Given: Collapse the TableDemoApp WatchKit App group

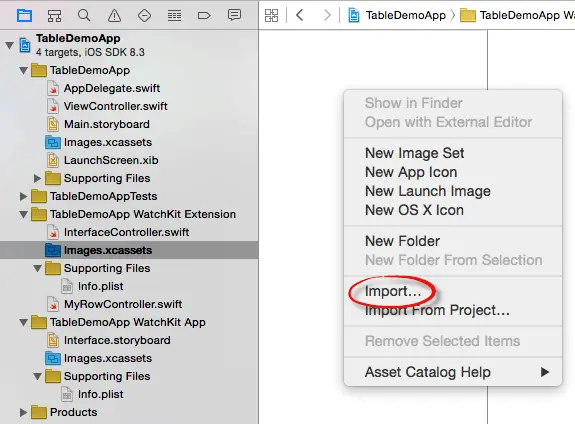Looking at the screenshot, I should tap(23, 322).
